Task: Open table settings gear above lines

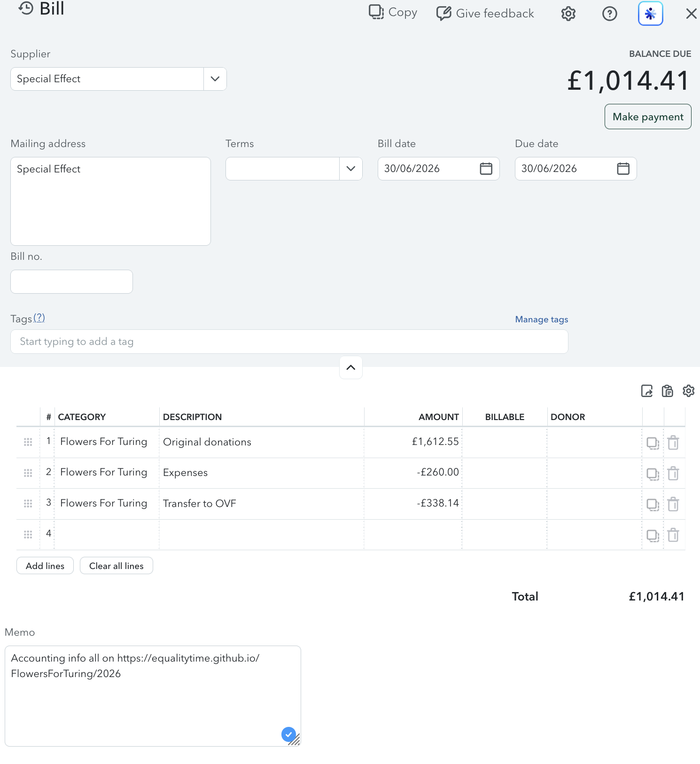Action: tap(689, 391)
